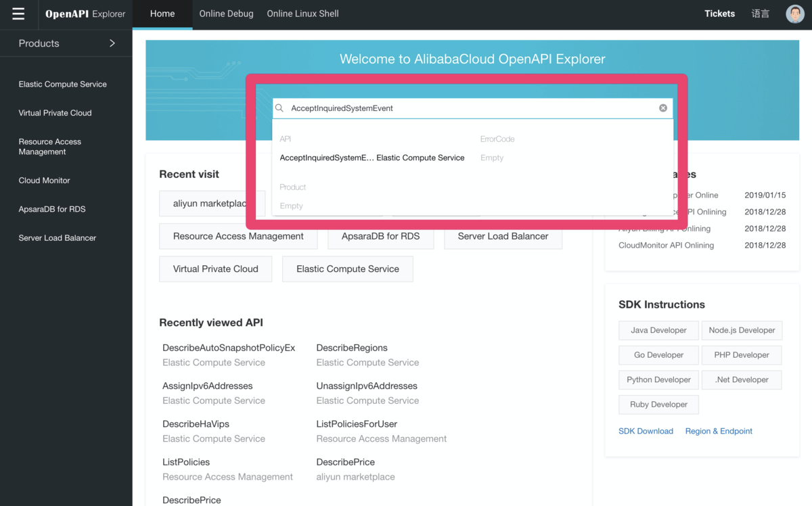The width and height of the screenshot is (812, 506).
Task: Open the language selector
Action: (x=760, y=14)
